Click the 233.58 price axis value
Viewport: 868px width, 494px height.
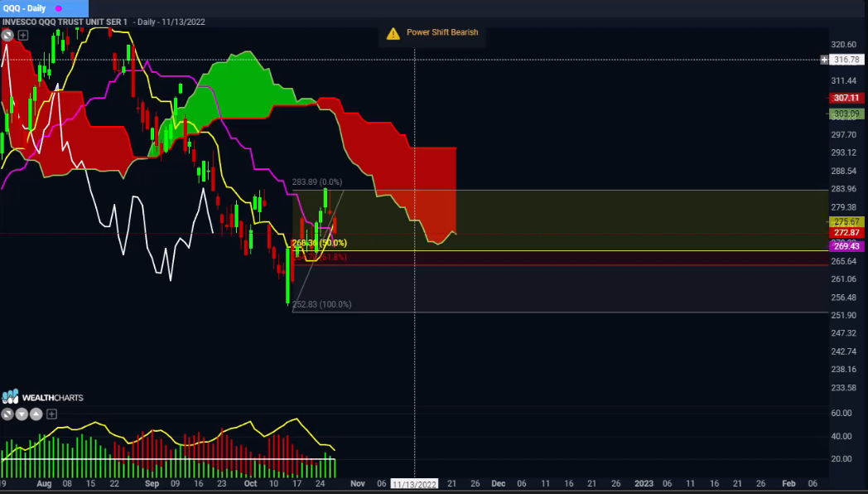[844, 388]
